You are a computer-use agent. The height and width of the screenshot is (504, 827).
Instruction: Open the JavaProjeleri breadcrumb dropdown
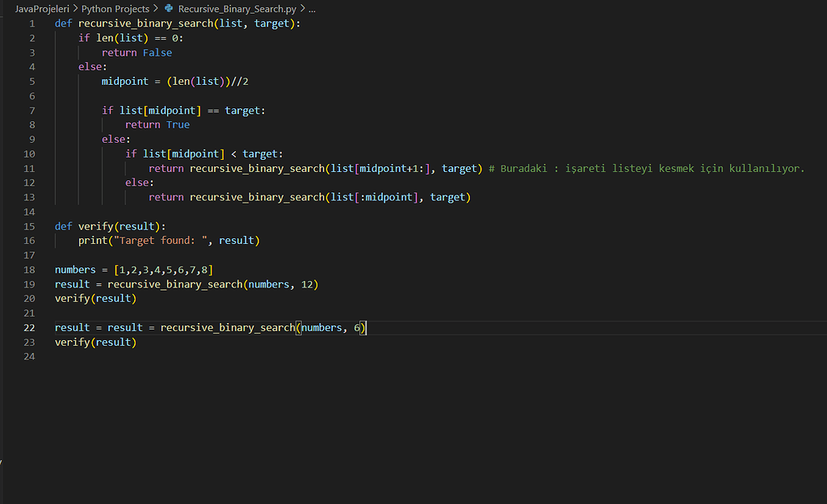41,9
